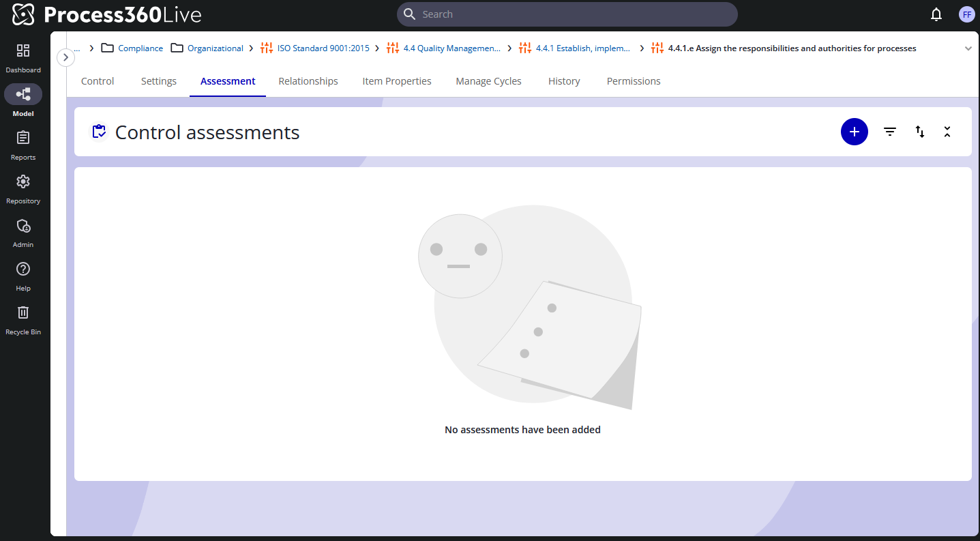Click the notifications bell icon
The width and height of the screenshot is (980, 541).
click(936, 14)
